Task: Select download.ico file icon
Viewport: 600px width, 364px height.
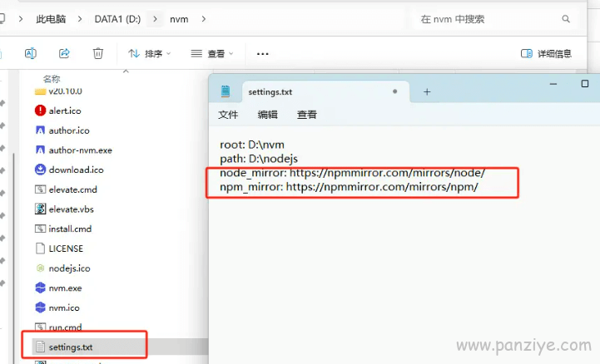Action: [x=40, y=170]
